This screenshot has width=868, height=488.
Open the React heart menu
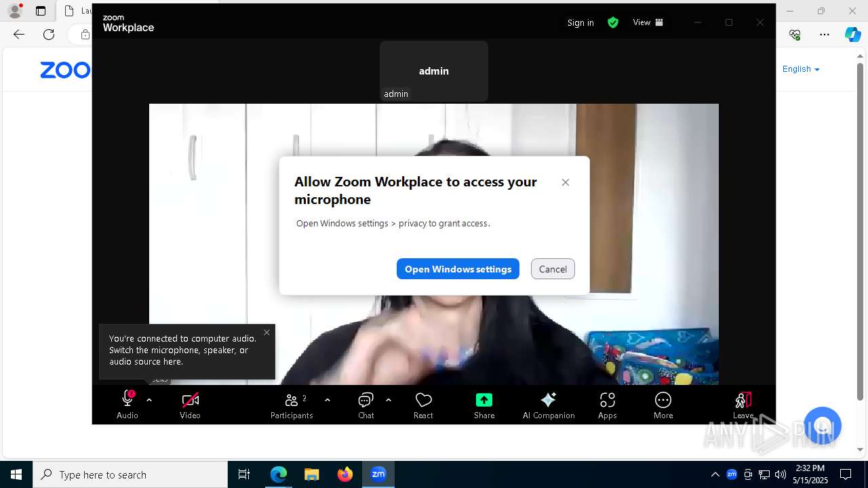coord(423,405)
